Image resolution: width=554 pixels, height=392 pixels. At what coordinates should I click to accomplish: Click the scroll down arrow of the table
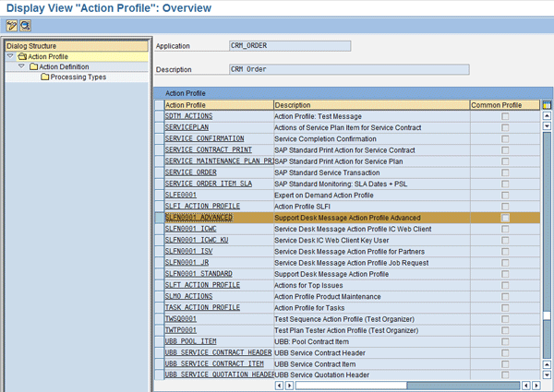[547, 375]
